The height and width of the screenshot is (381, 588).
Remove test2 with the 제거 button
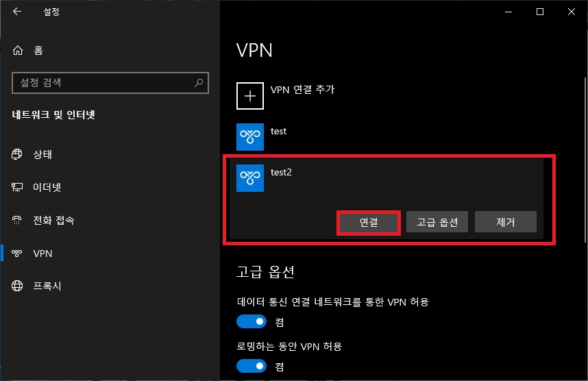click(x=506, y=223)
